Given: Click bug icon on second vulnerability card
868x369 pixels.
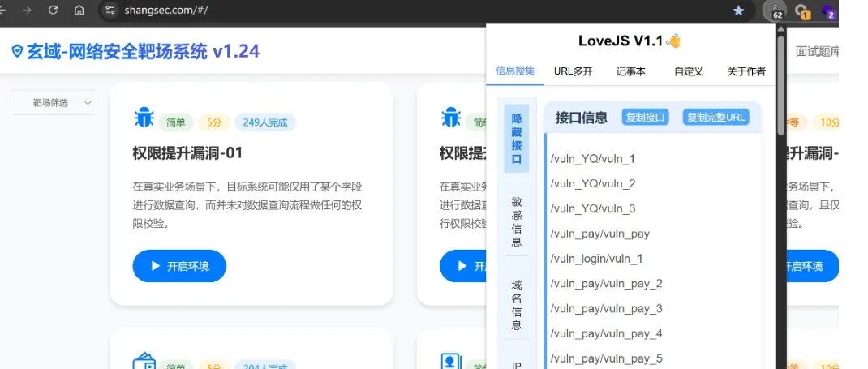Looking at the screenshot, I should tap(451, 118).
